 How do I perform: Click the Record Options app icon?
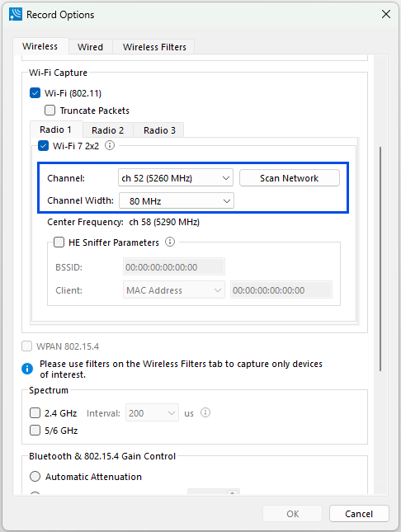click(x=16, y=15)
